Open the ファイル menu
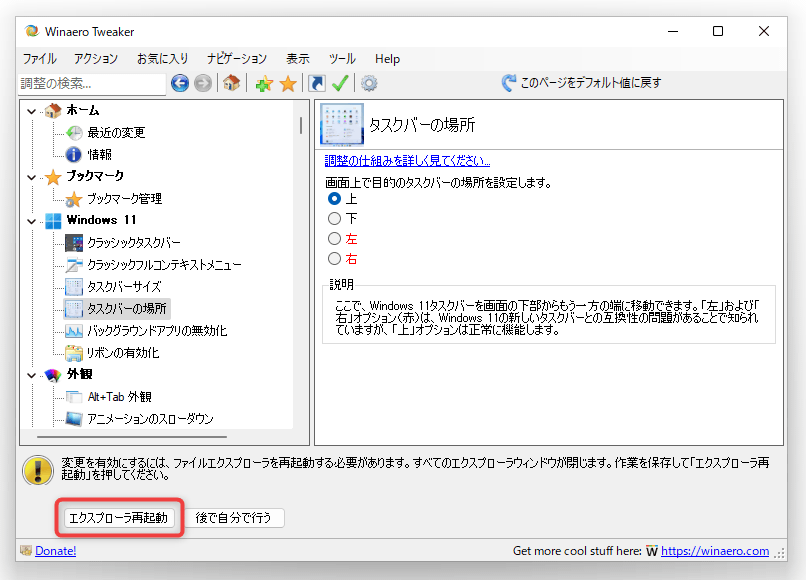Image resolution: width=806 pixels, height=580 pixels. coord(39,59)
